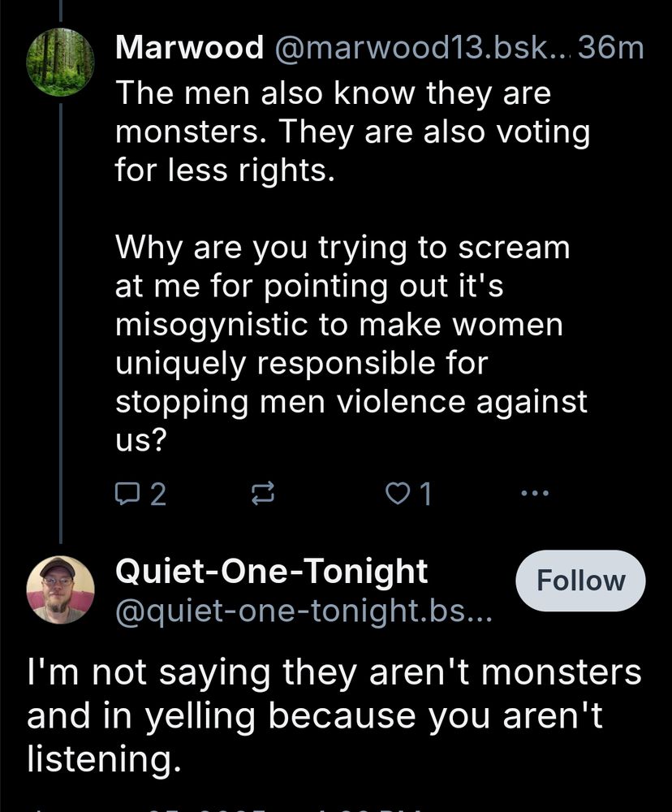Viewport: 672px width, 812px height.
Task: Open the Marwood display name link
Action: pos(190,48)
